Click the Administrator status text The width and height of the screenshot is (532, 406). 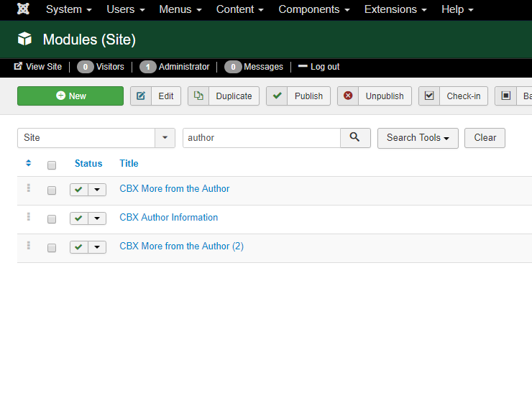pos(184,67)
